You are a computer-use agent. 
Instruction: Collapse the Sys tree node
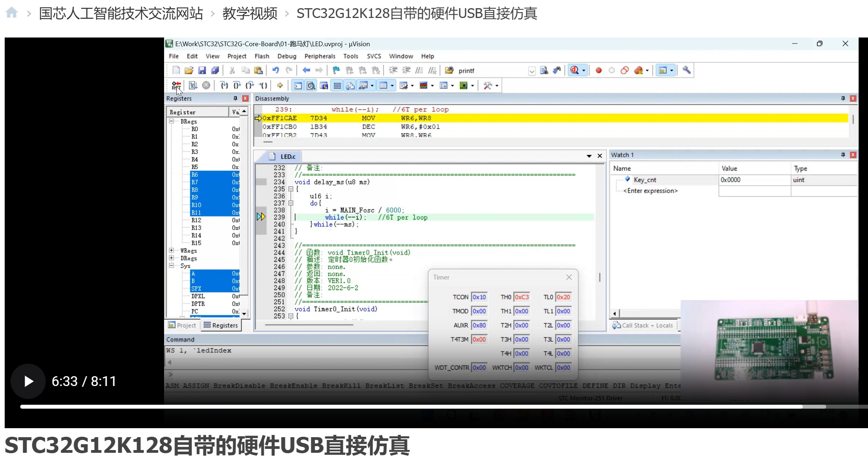(171, 266)
